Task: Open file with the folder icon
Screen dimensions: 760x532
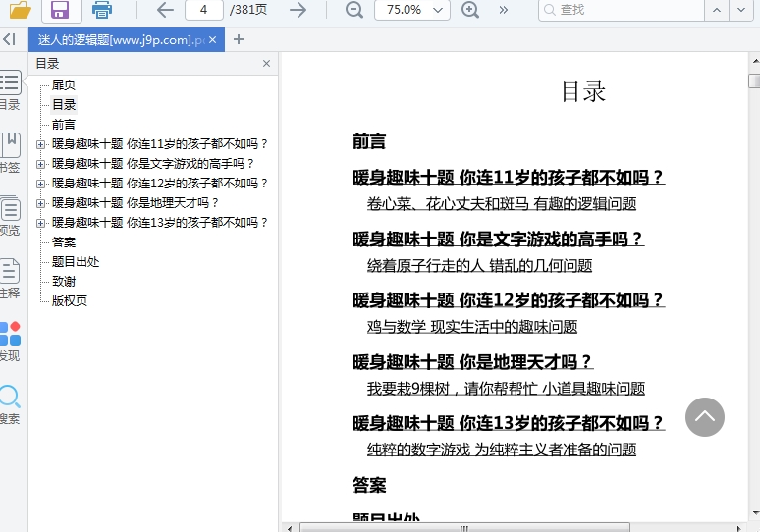Action: [x=21, y=9]
